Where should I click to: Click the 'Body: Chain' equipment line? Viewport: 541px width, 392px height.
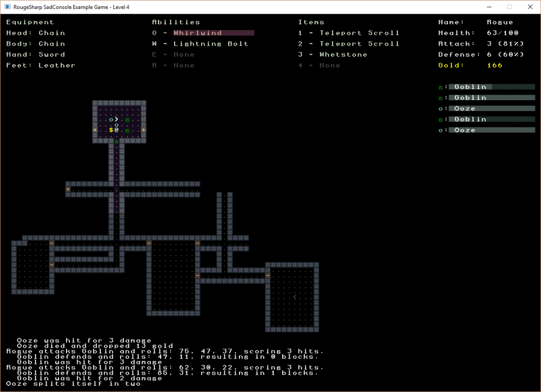[36, 44]
